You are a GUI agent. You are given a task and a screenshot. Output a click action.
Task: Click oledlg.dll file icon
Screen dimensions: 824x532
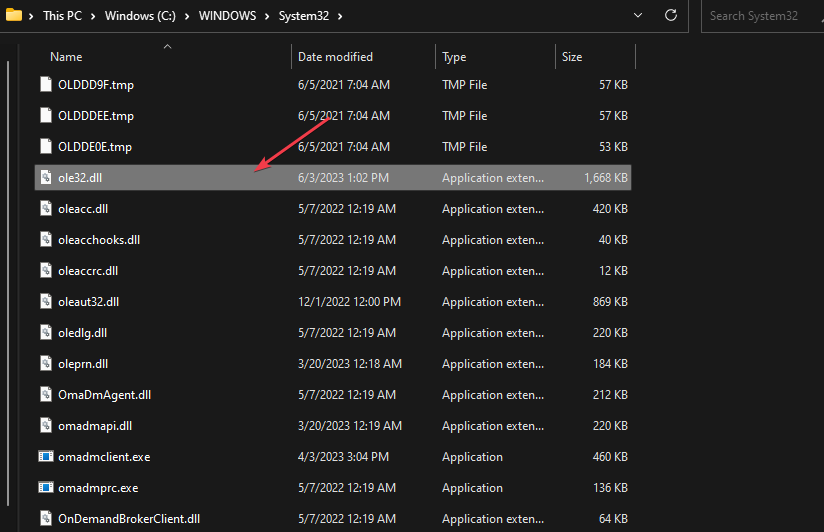point(46,332)
